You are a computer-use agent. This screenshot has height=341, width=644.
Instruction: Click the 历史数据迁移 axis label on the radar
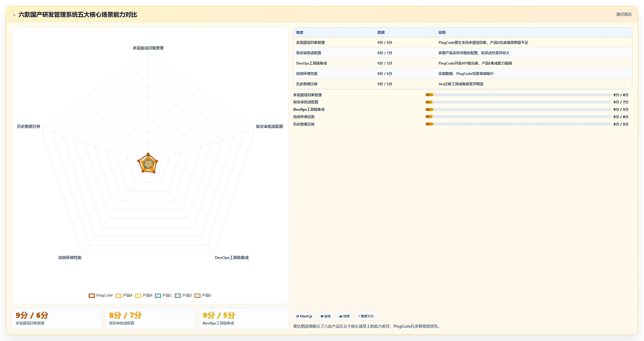(29, 126)
